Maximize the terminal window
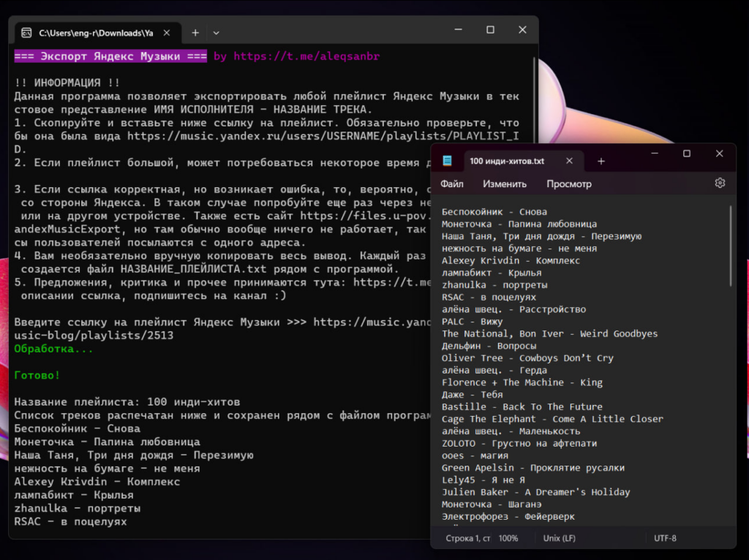This screenshot has width=749, height=560. 490,30
